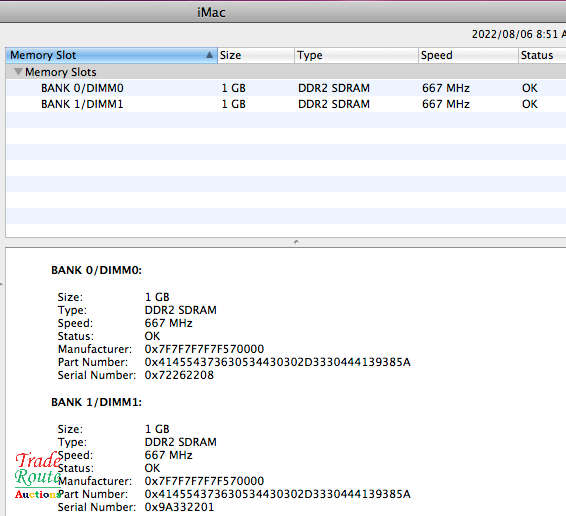The width and height of the screenshot is (566, 516).
Task: Click the DIMM1 serial number 0x9A332201
Action: (179, 507)
